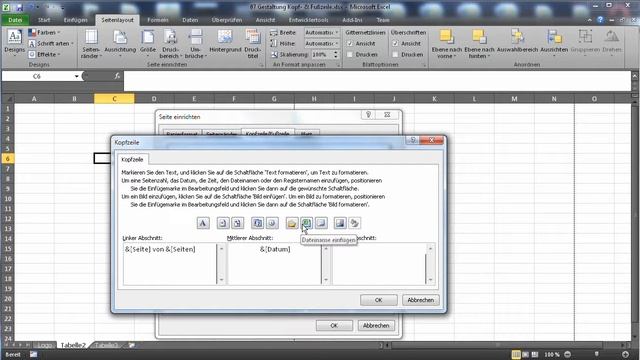This screenshot has height=360, width=640.
Task: Click Bild einfügen picture icon
Action: pos(340,223)
